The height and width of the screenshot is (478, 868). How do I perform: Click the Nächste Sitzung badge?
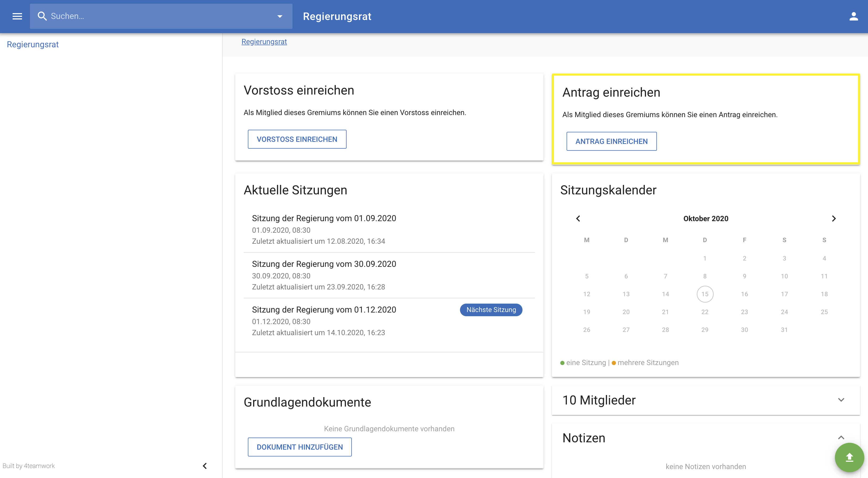[491, 310]
